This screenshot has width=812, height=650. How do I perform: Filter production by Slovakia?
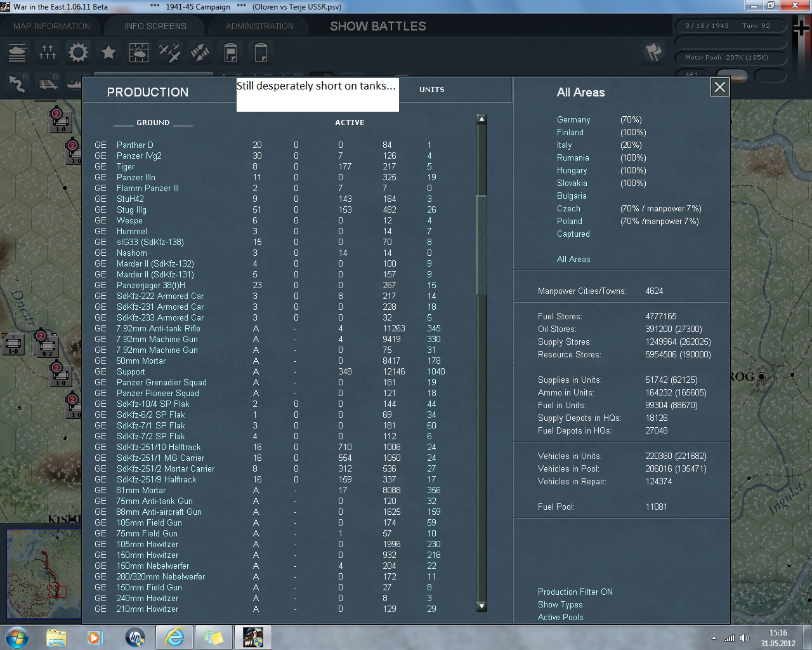coord(572,183)
